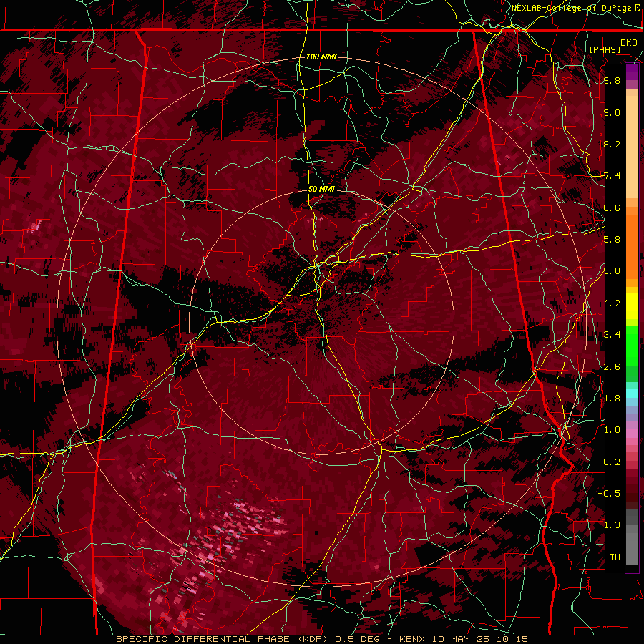Click the 0.2 scale value
Screen dimensions: 644x644
(612, 462)
